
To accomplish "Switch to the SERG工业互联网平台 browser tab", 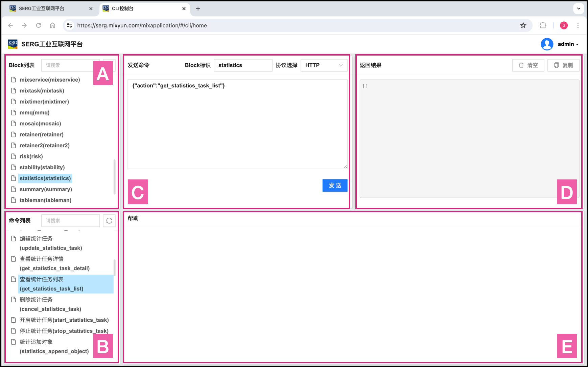I will (x=41, y=8).
